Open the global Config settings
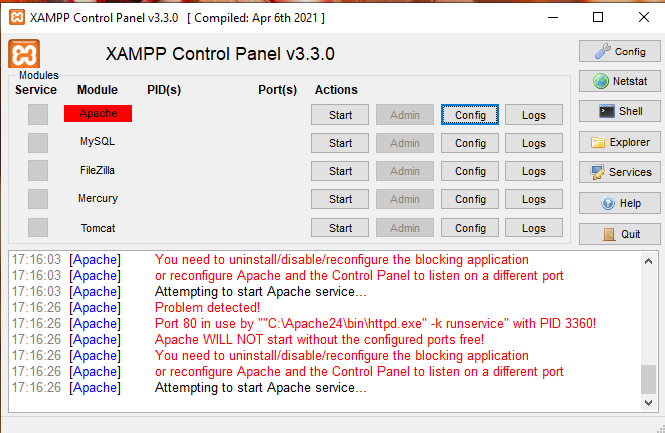 click(x=619, y=51)
